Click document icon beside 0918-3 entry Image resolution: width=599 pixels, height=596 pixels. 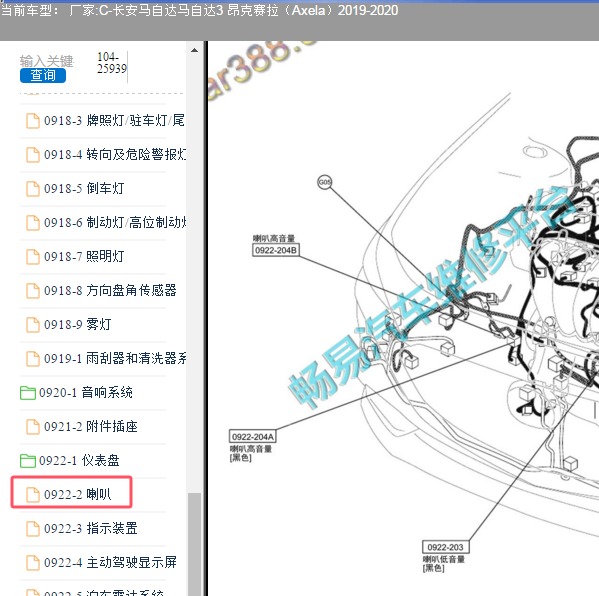[32, 121]
